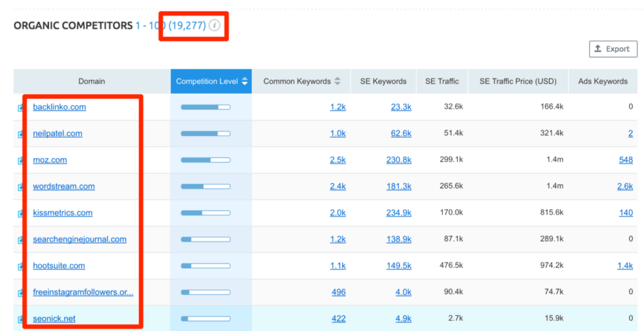This screenshot has height=331, width=644.
Task: Open the neilpatel.com domain link
Action: (57, 133)
